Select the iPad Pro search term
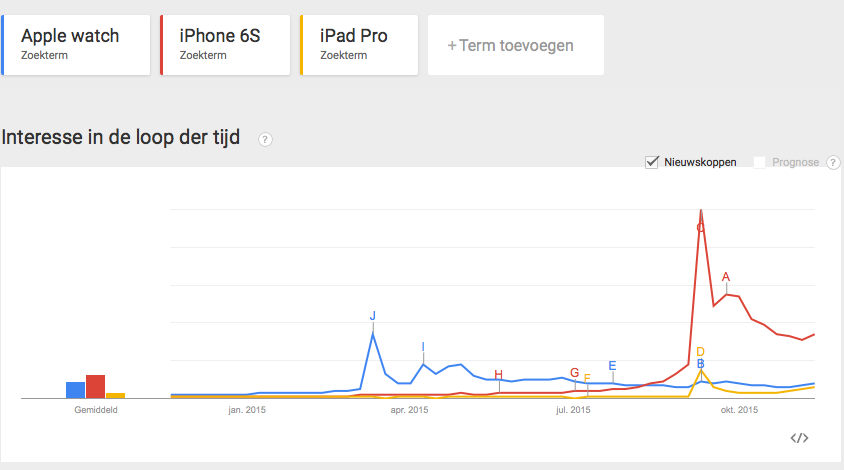This screenshot has height=470, width=844. click(x=359, y=45)
